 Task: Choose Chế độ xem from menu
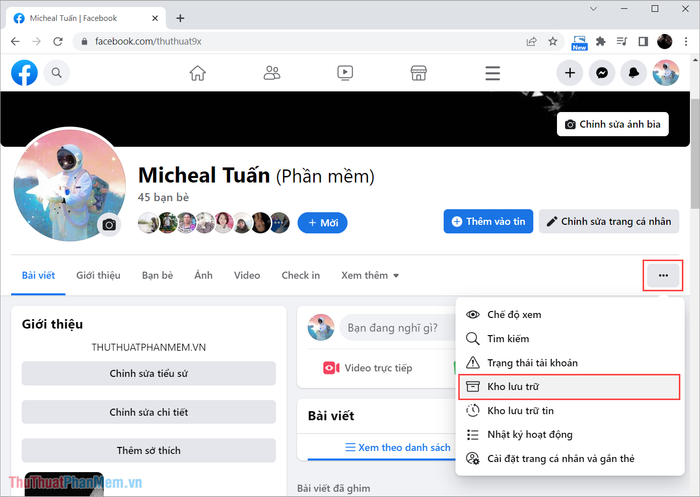(570, 314)
